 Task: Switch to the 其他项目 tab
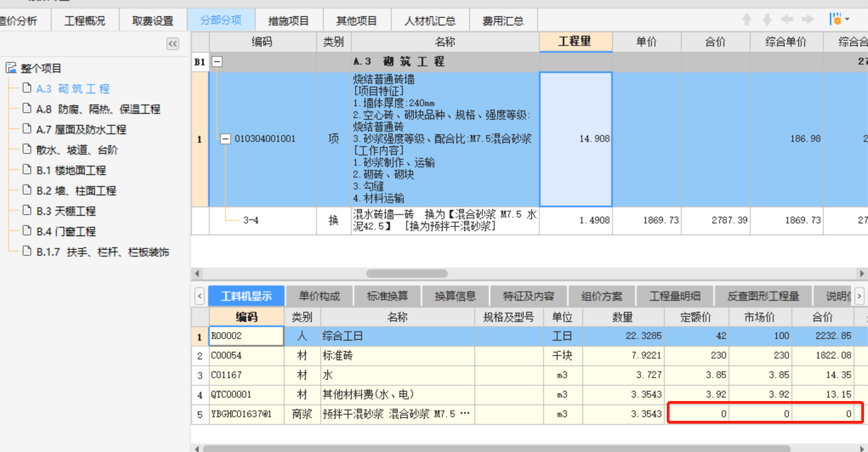pyautogui.click(x=357, y=21)
